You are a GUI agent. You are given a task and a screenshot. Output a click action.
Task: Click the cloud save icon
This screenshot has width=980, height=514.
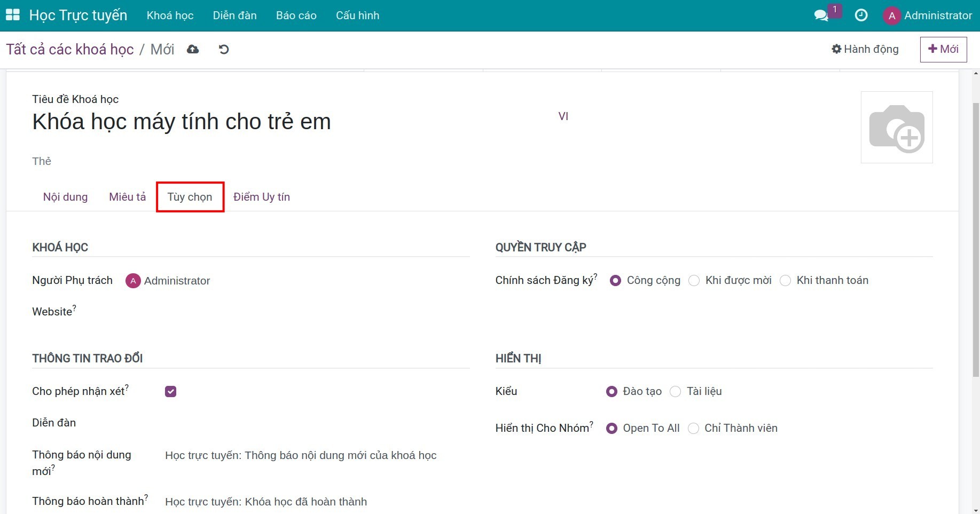pyautogui.click(x=193, y=50)
